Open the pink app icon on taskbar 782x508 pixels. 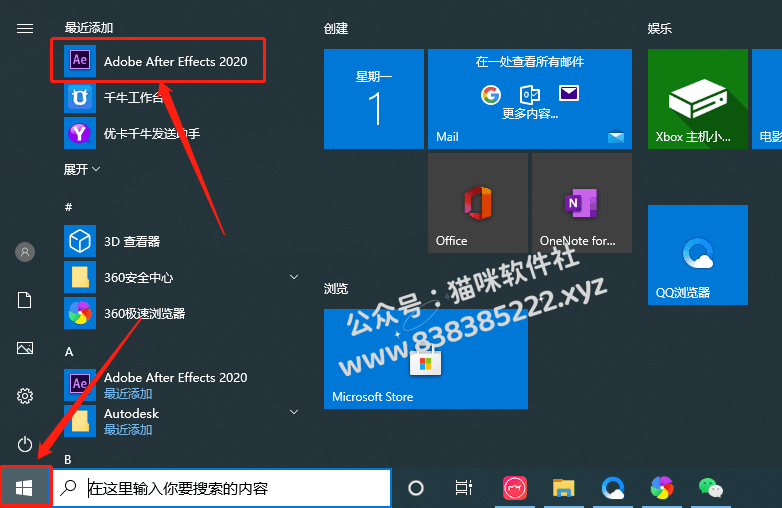pos(515,488)
